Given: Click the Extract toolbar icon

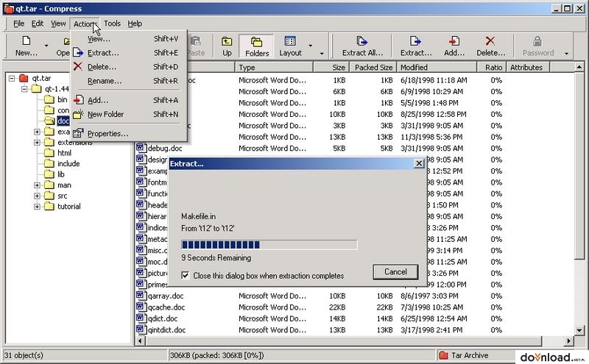Looking at the screenshot, I should (x=415, y=40).
